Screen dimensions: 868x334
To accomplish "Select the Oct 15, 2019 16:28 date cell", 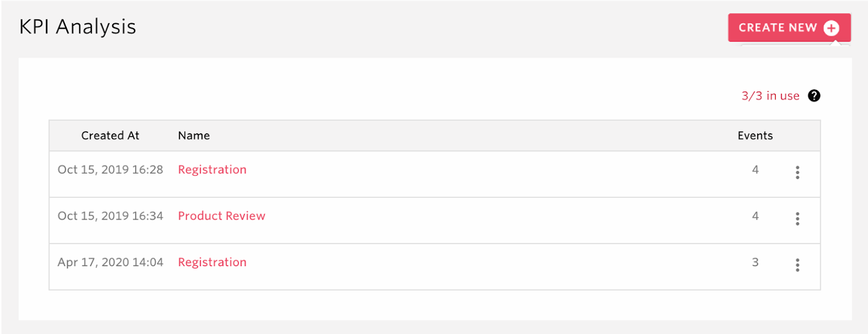I will click(110, 170).
